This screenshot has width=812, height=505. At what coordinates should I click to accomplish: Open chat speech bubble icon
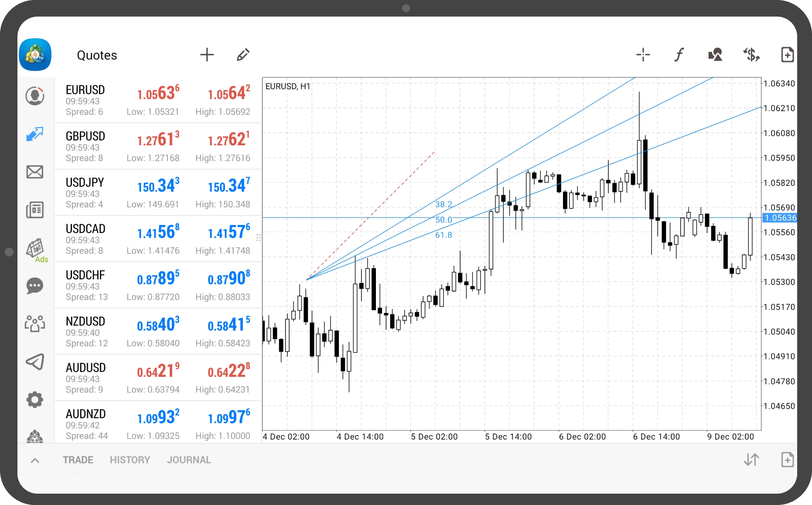coord(35,286)
